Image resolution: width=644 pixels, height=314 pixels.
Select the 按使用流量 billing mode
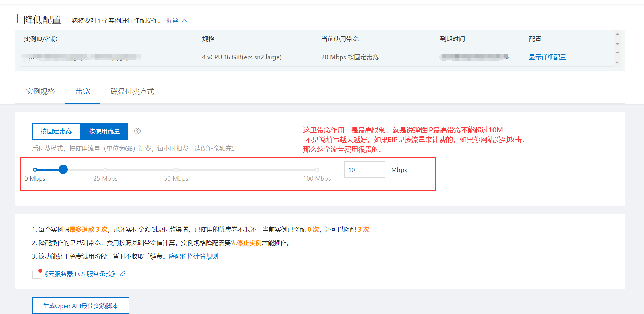point(104,131)
